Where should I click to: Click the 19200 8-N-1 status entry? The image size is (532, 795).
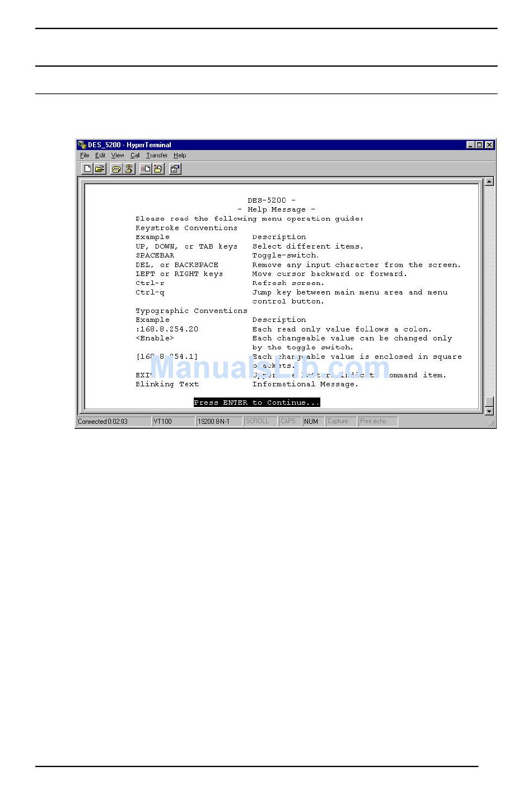219,421
